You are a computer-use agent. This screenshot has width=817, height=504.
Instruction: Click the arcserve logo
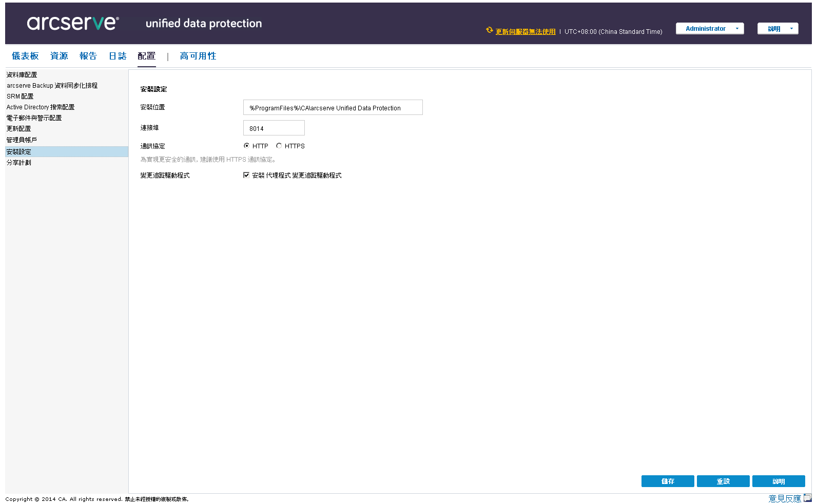pyautogui.click(x=73, y=23)
